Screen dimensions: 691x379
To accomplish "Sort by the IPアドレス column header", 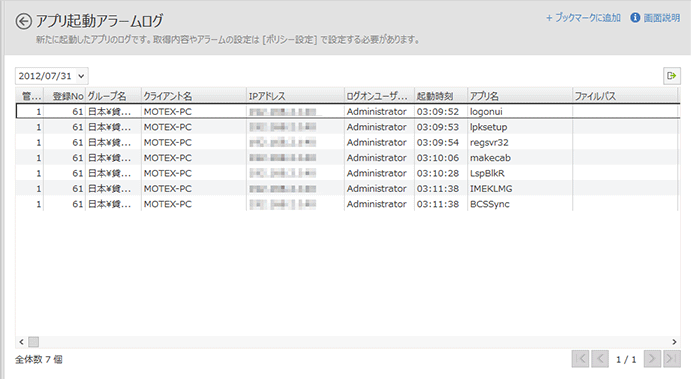I will [x=295, y=96].
